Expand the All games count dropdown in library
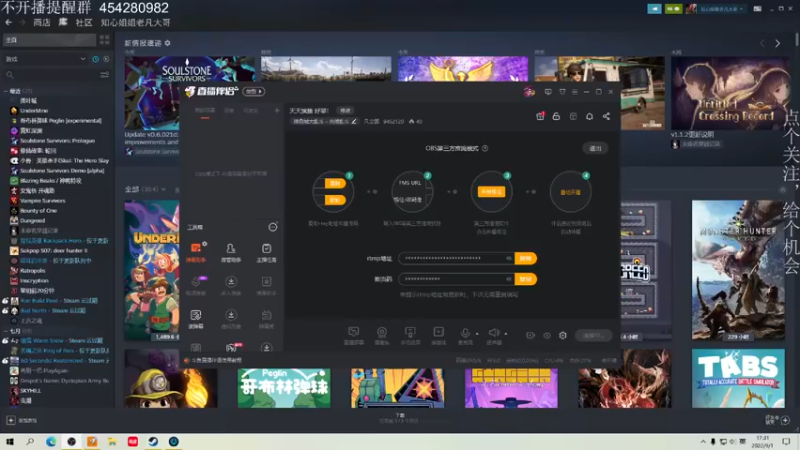This screenshot has height=450, width=800. (x=163, y=189)
